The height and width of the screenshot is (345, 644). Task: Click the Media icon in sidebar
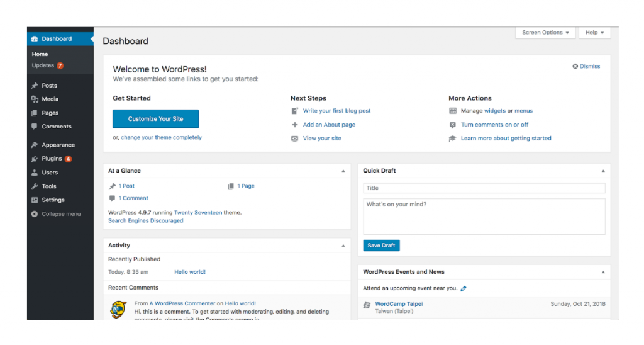[35, 99]
